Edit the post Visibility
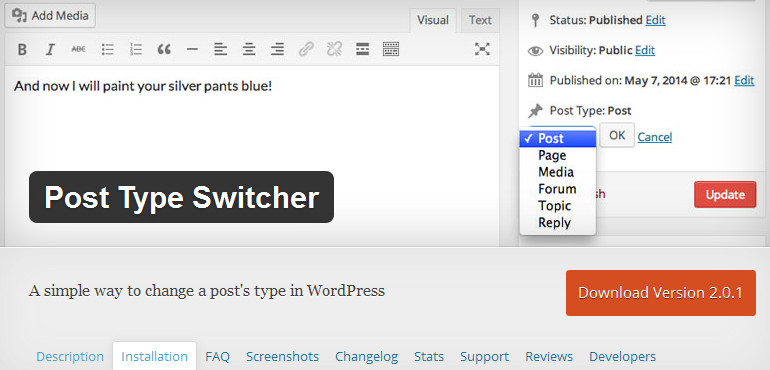This screenshot has height=370, width=770. pos(645,50)
